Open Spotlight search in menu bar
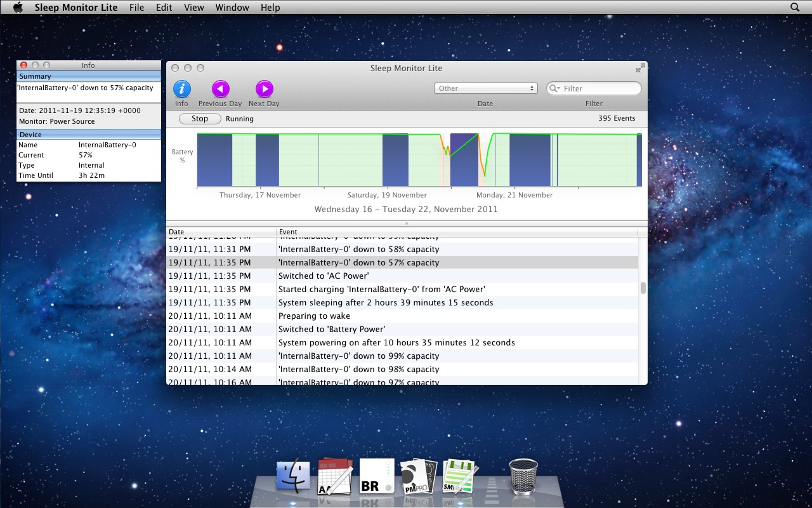The width and height of the screenshot is (812, 508). (795, 8)
